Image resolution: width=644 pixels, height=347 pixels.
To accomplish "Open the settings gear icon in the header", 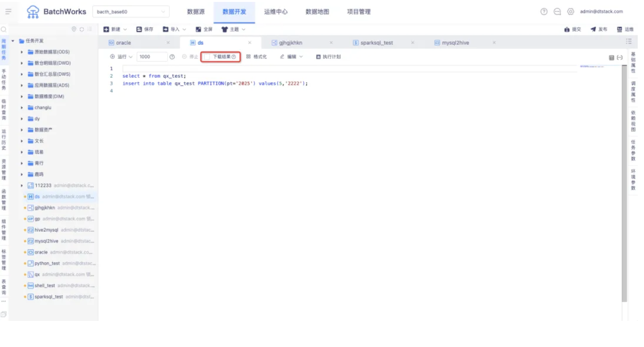I will 570,12.
